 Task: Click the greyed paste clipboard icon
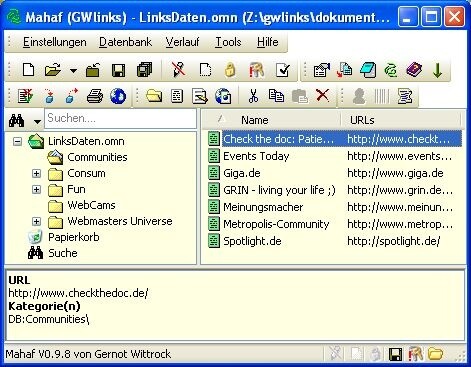tap(300, 96)
